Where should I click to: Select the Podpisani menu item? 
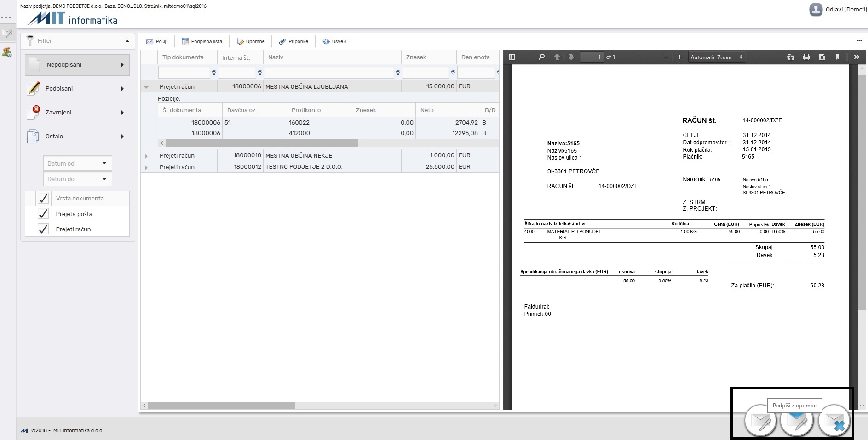click(77, 89)
